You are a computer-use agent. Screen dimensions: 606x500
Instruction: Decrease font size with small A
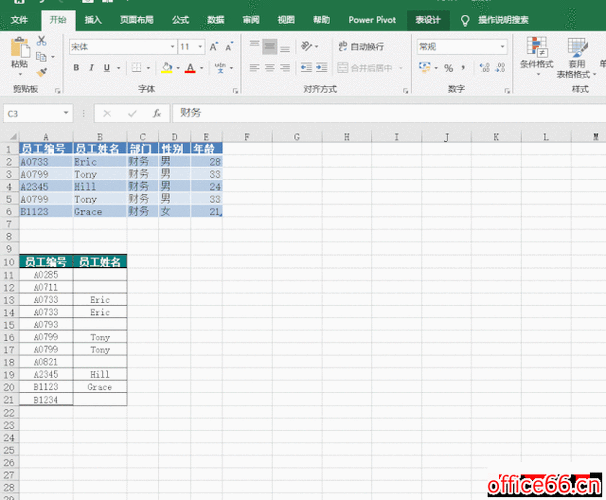coord(229,47)
